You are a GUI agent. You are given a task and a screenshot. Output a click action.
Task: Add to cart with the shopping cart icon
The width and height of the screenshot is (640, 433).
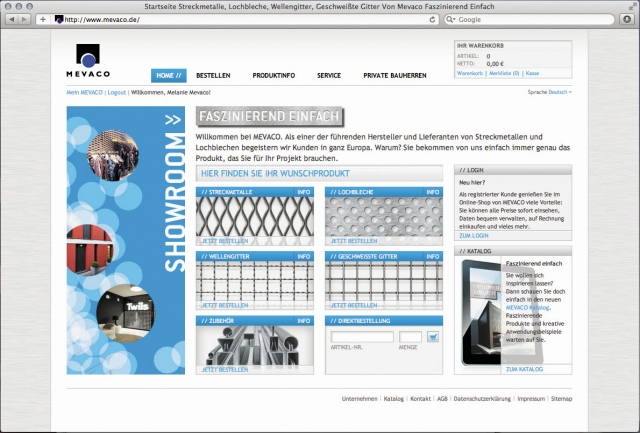(x=433, y=337)
